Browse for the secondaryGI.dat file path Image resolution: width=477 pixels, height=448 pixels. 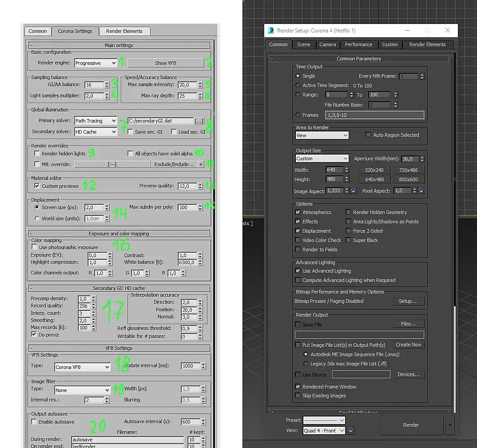point(199,121)
